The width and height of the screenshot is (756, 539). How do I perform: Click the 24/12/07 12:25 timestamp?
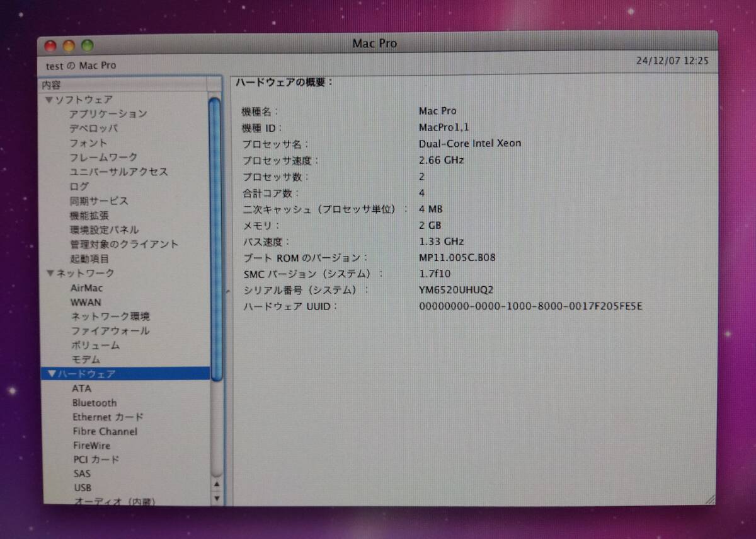point(672,61)
